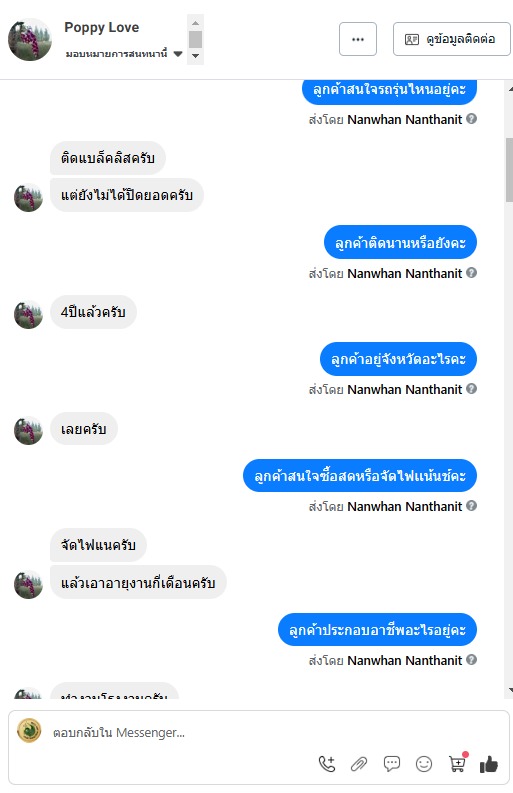The width and height of the screenshot is (513, 793).
Task: Click the Poppy Love contact name
Action: click(x=102, y=27)
